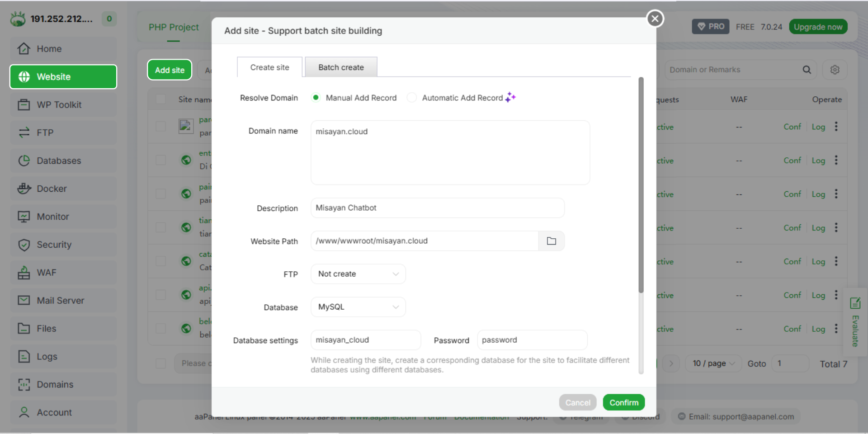This screenshot has width=868, height=434.
Task: Switch to the Batch create tab
Action: [341, 67]
